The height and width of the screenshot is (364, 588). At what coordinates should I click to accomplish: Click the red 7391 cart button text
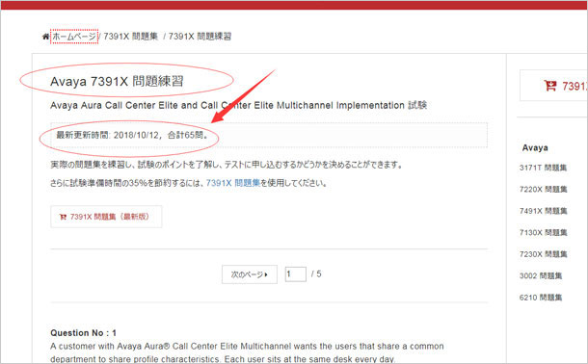(x=575, y=87)
